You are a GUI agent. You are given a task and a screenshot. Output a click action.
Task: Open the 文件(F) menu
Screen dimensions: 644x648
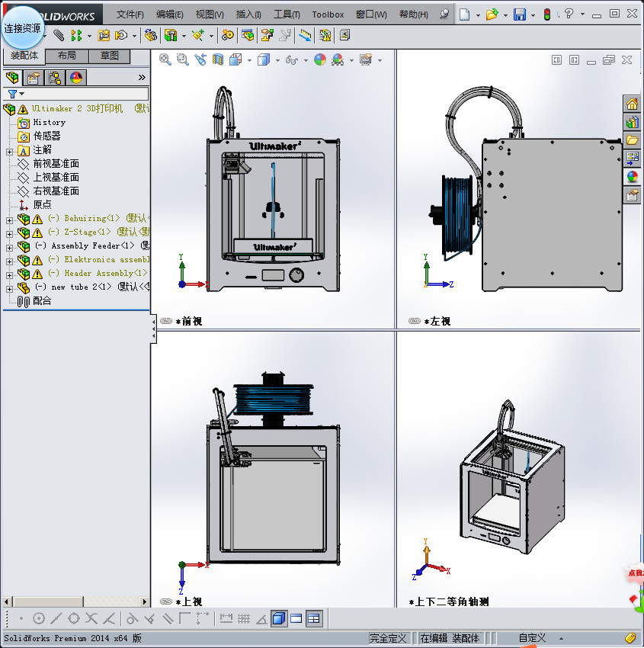(130, 14)
